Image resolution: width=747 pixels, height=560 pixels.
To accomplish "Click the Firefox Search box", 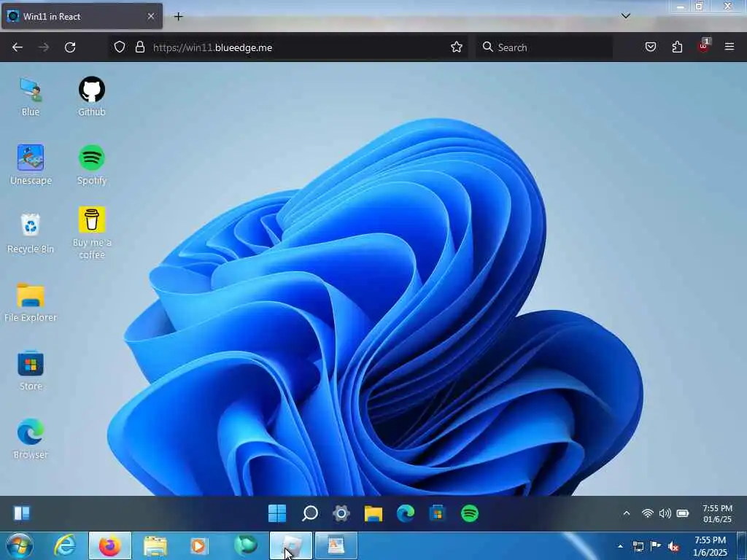I will click(544, 47).
